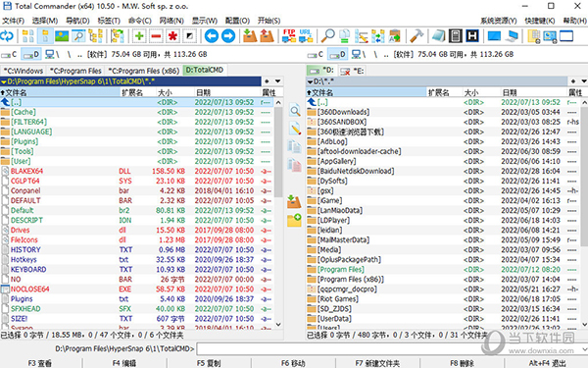This screenshot has height=368, width=588.
Task: Open the 选择(M) menu
Action: [x=45, y=21]
